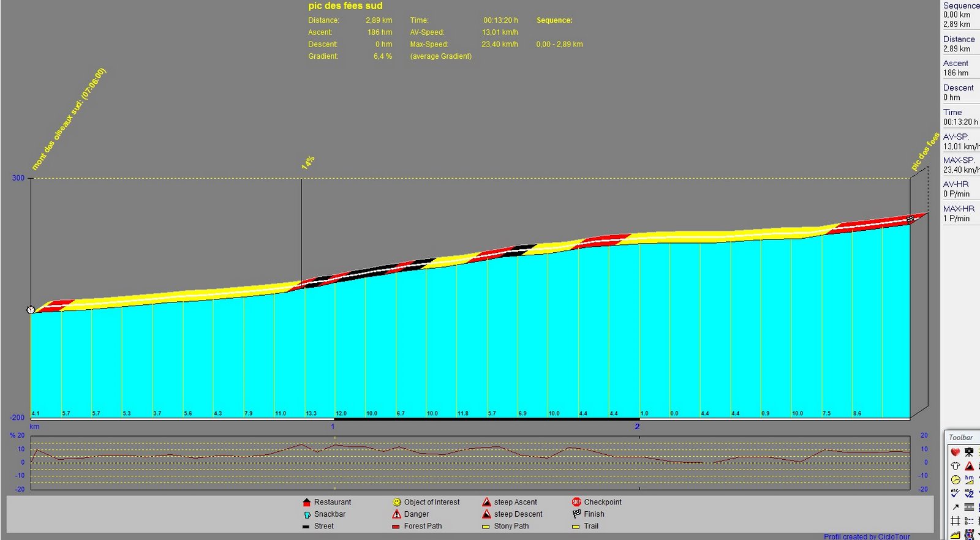Click the 'pic des fées sud' title
Screen dimensions: 980x540
[x=345, y=6]
